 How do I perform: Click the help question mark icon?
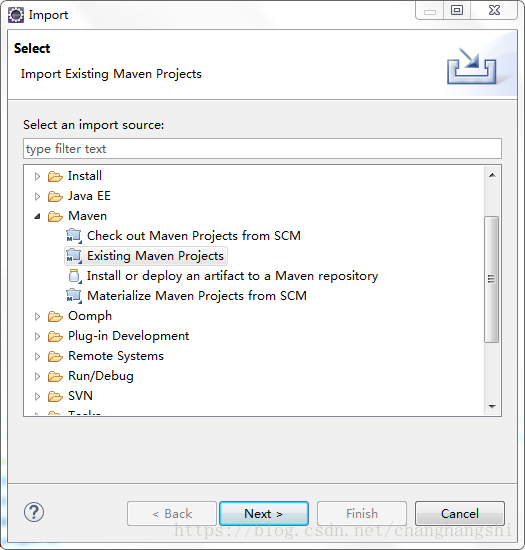click(34, 512)
